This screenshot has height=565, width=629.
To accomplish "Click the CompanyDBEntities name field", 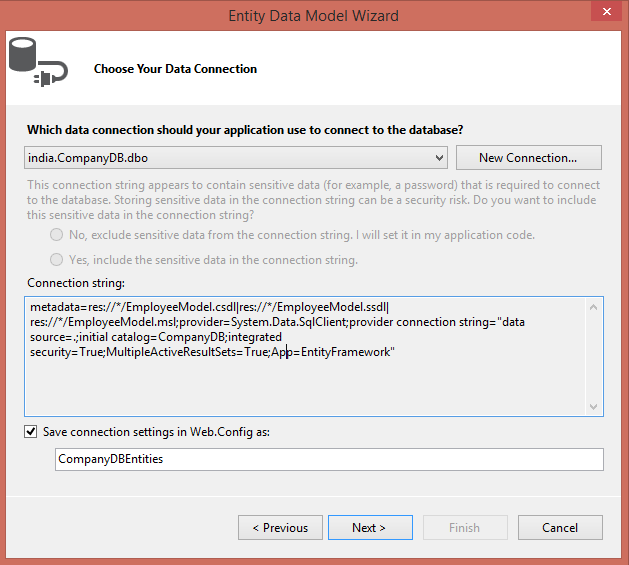I will [329, 459].
